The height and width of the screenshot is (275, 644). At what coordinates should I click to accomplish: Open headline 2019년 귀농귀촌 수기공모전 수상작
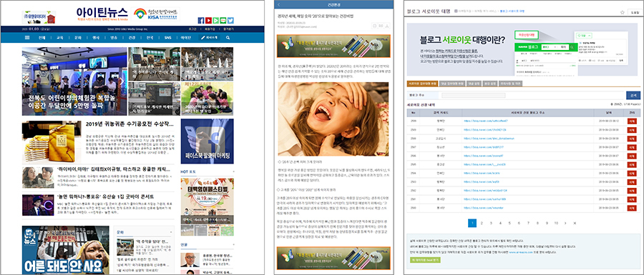pos(130,124)
